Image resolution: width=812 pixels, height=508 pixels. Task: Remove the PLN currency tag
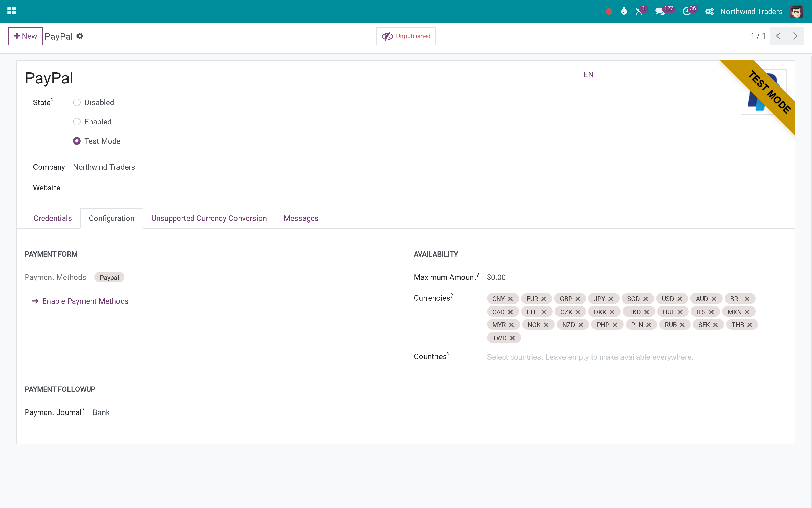[649, 325]
